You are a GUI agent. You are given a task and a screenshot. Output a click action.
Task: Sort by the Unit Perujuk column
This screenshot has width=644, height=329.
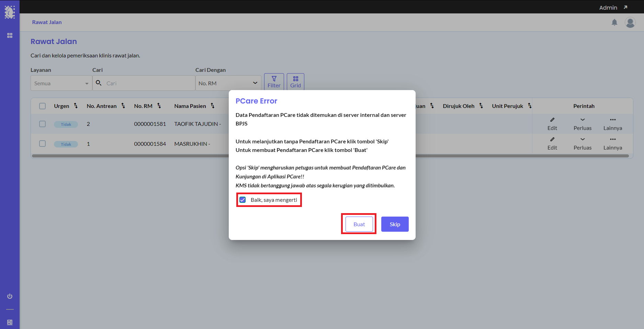[x=530, y=106]
